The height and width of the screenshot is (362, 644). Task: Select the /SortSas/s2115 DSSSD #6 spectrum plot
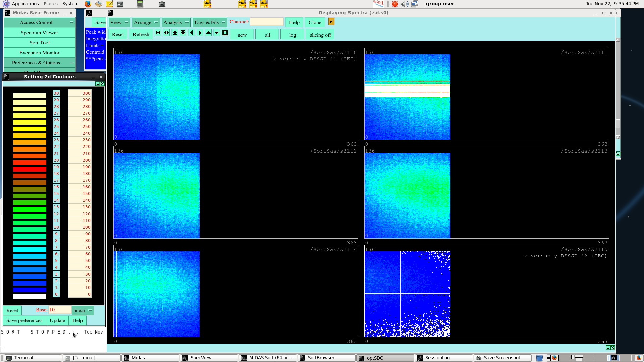[x=486, y=291]
